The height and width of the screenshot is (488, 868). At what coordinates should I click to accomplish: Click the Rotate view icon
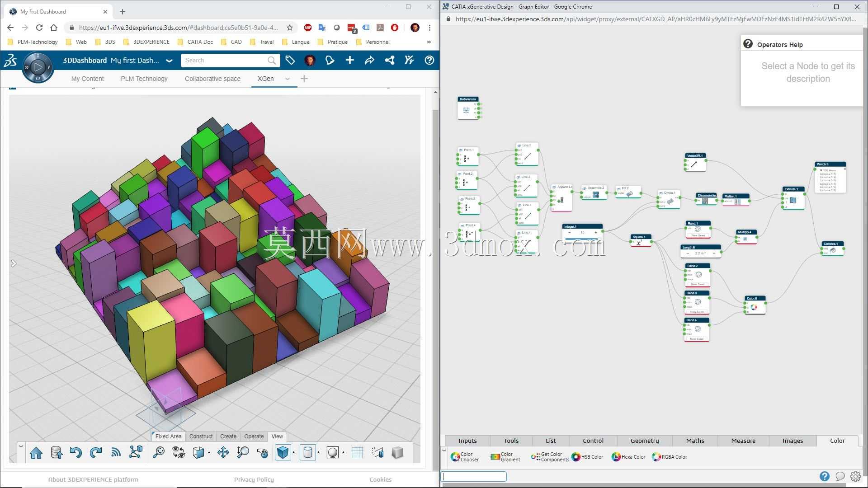[x=263, y=452]
